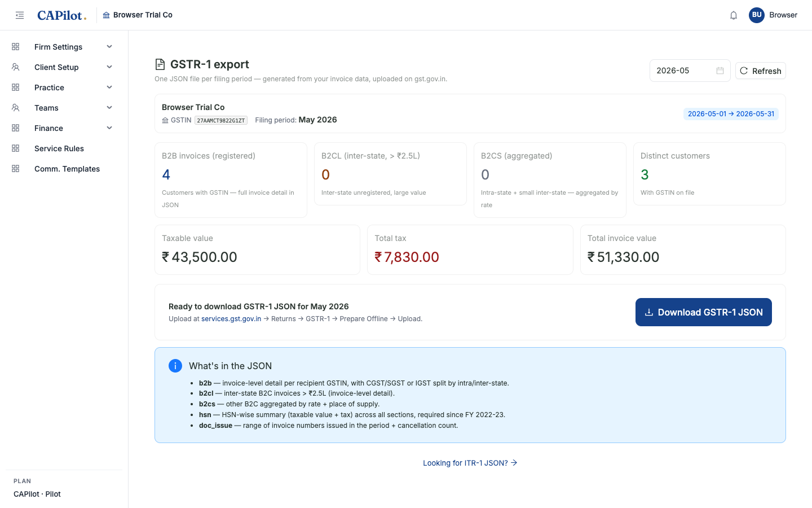Open the CAPilot logo home link
The height and width of the screenshot is (508, 812).
62,15
